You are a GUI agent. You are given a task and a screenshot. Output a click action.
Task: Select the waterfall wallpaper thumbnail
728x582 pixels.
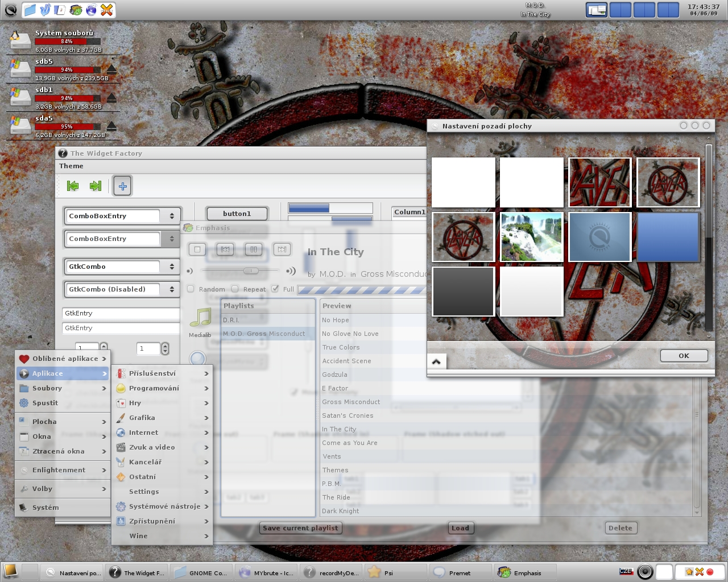point(531,237)
